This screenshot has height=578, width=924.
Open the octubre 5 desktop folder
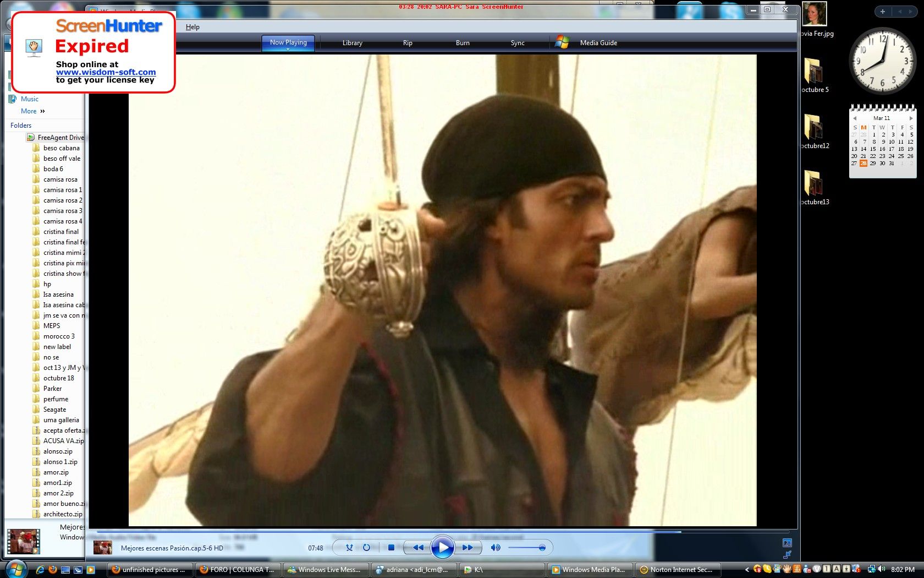point(815,75)
